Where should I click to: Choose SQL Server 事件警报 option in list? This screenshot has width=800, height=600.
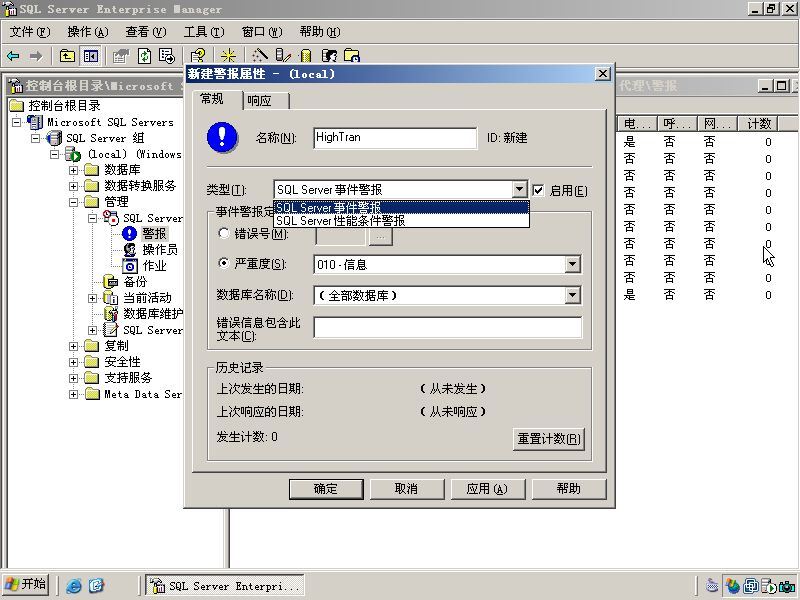point(402,208)
